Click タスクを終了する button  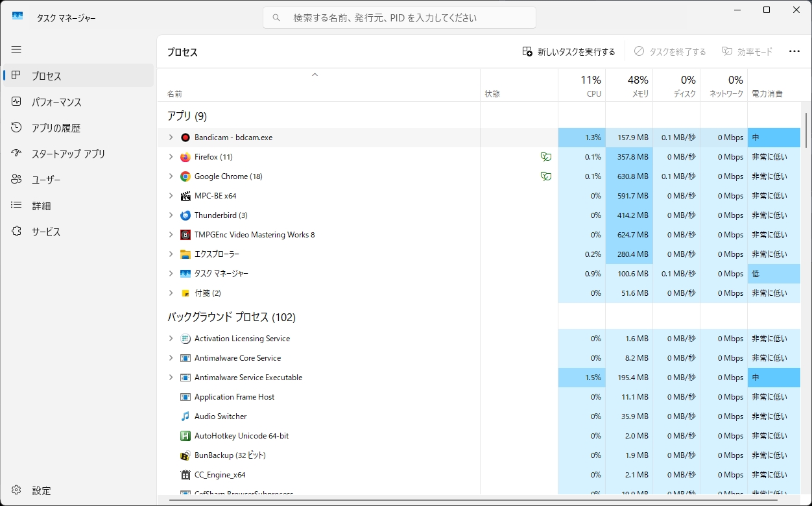670,51
